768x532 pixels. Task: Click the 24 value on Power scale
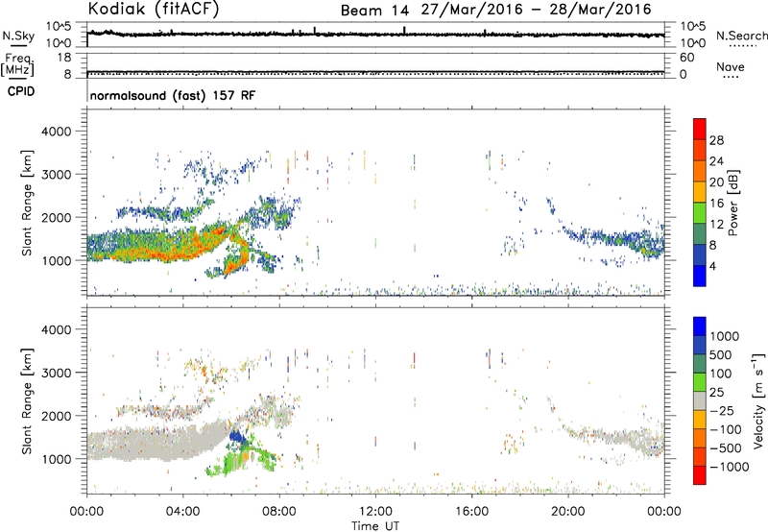pos(716,161)
